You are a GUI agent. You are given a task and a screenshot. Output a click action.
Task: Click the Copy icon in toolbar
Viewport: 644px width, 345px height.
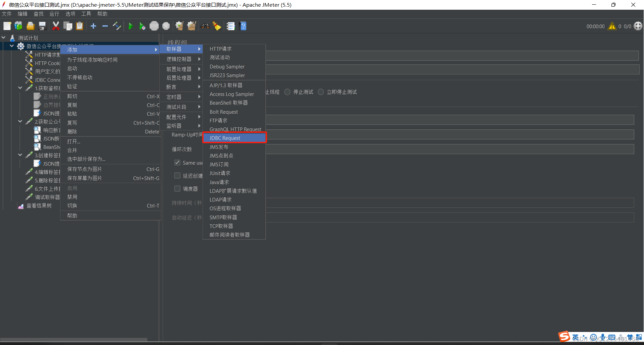[x=68, y=26]
